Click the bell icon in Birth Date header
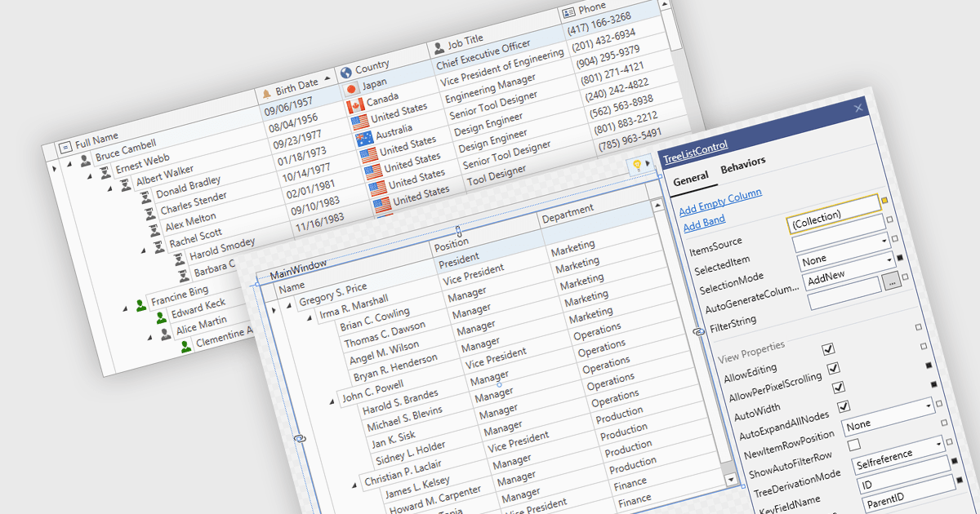The width and height of the screenshot is (980, 514). [266, 93]
